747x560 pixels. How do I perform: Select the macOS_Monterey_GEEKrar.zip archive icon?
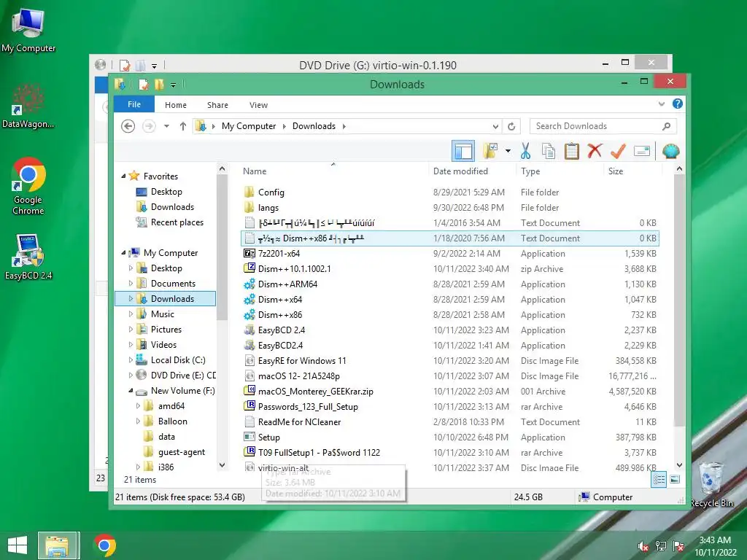[249, 391]
